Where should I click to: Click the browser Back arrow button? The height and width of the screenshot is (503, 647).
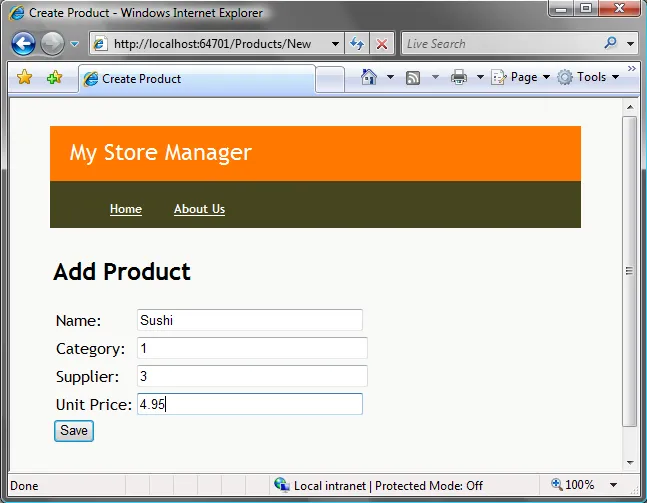coord(23,44)
